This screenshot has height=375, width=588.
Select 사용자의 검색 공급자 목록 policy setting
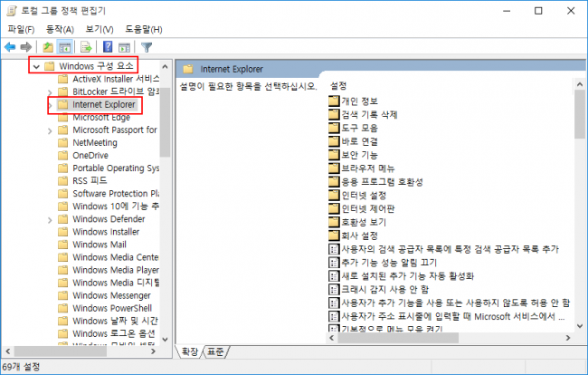[443, 249]
